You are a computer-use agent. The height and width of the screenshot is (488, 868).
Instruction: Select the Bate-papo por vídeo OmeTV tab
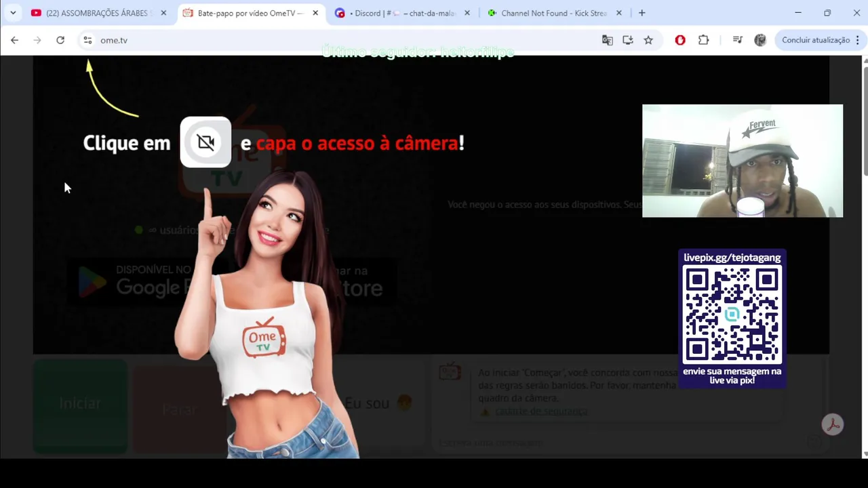(x=251, y=13)
